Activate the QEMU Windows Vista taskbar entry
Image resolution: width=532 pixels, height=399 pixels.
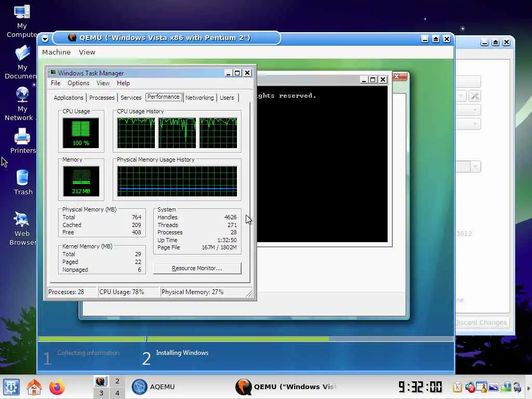[x=287, y=387]
